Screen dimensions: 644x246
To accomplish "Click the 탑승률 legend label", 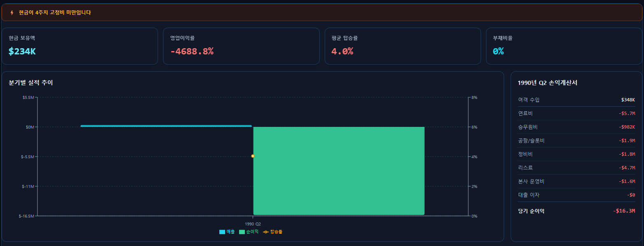I will coord(276,232).
